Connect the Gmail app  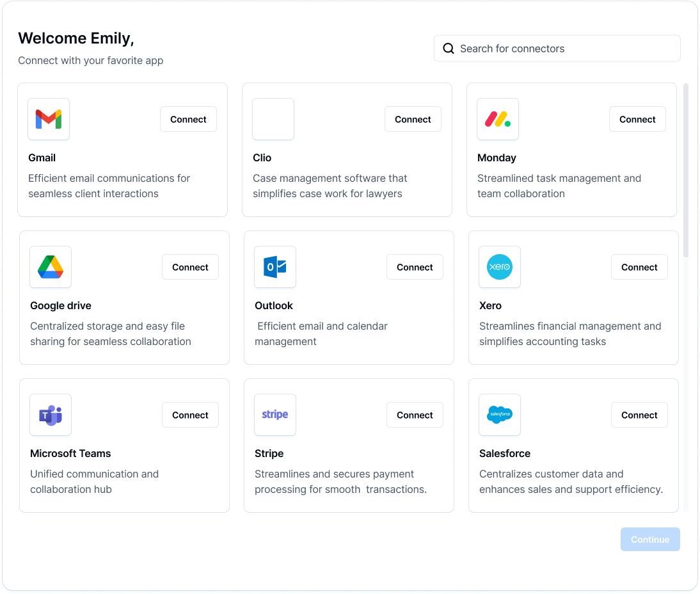[188, 119]
